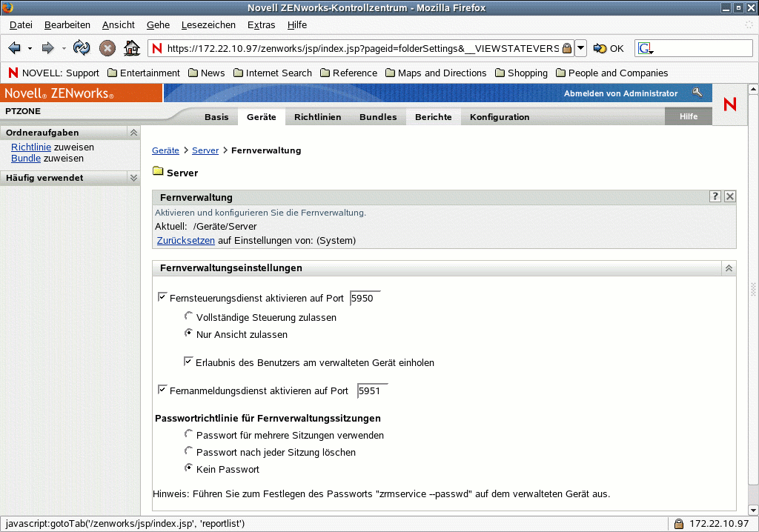
Task: Select Kein Passwort option
Action: pos(189,468)
